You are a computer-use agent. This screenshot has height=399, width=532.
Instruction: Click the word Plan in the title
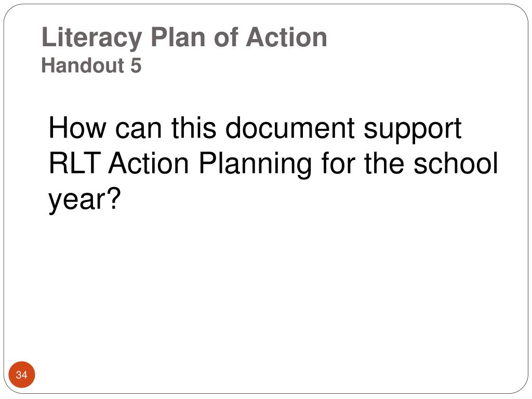[x=178, y=37]
